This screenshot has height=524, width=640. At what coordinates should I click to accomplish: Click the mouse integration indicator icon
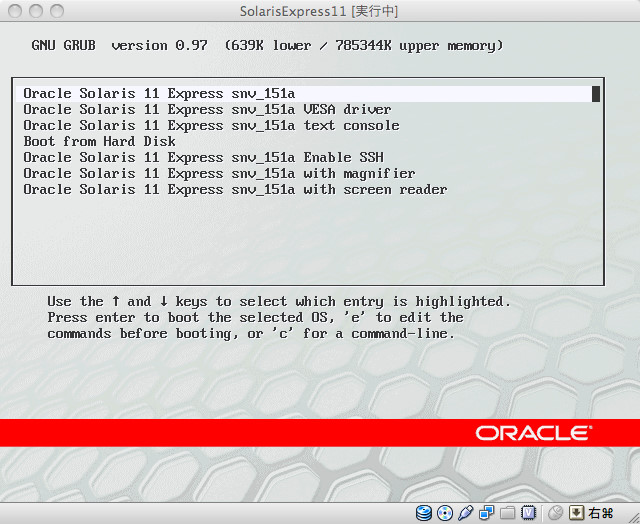[555, 513]
